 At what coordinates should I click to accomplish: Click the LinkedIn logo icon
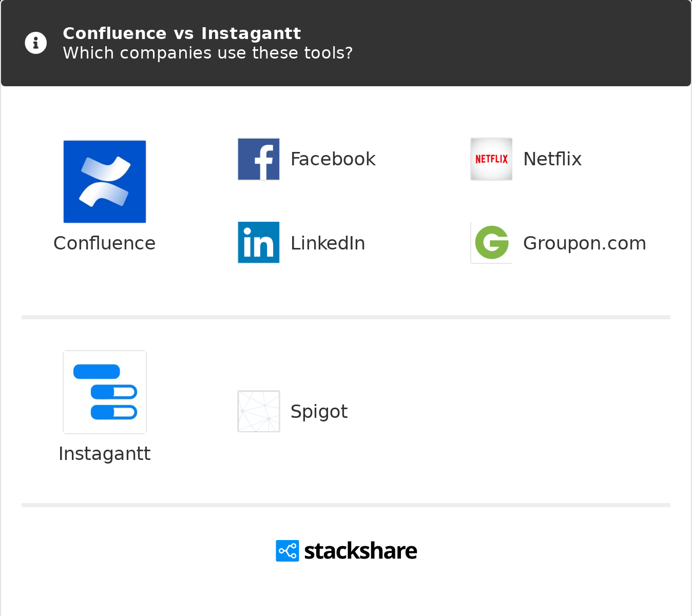click(259, 242)
